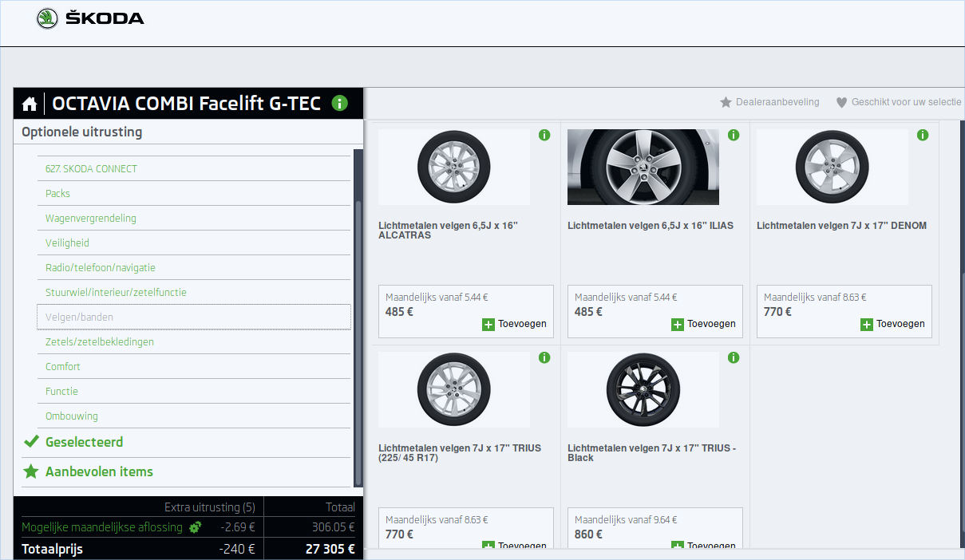Add ILIAS wheels with Toevoegen
The width and height of the screenshot is (965, 560).
[x=704, y=324]
